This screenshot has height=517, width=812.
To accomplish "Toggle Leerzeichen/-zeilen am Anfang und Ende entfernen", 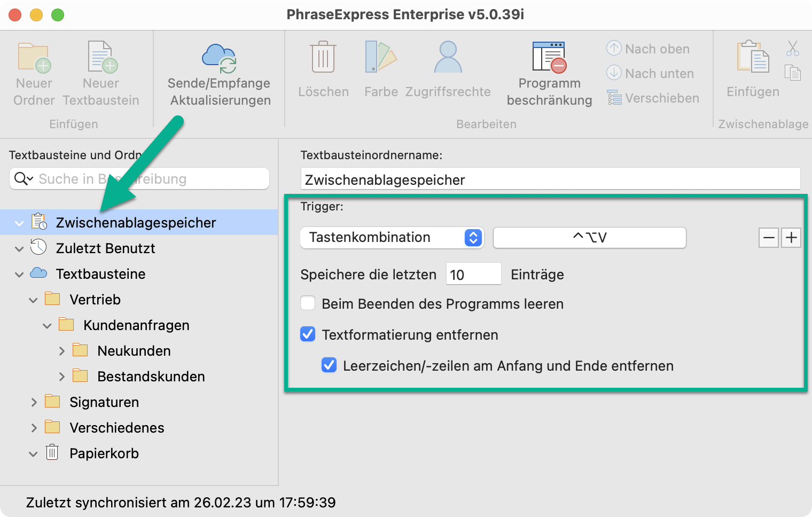I will pos(329,365).
